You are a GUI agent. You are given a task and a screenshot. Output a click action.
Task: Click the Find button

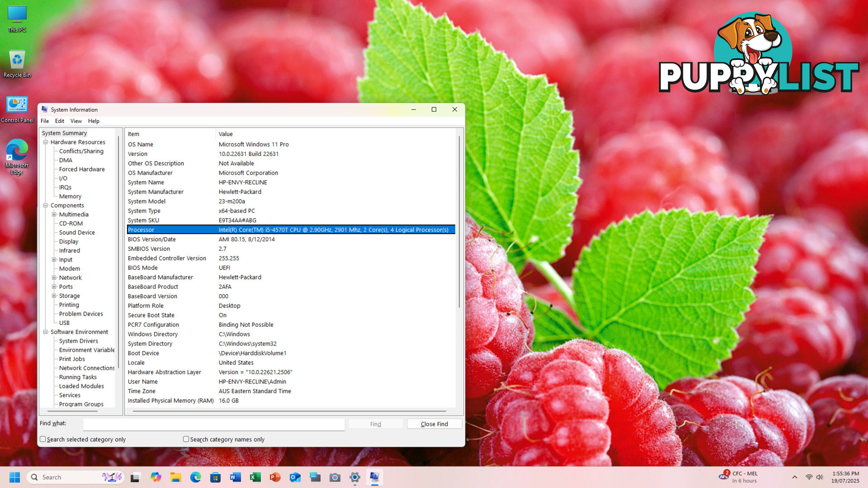pos(376,424)
